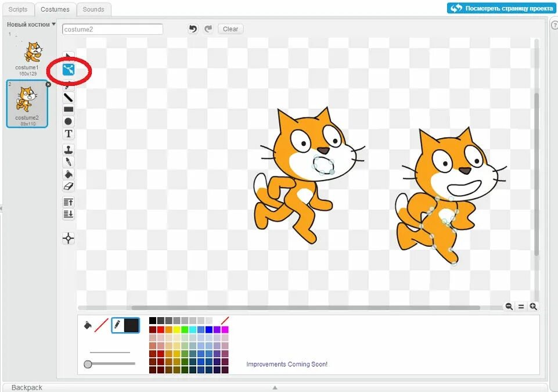The height and width of the screenshot is (392, 558).
Task: Pick the black palette swatch
Action: click(153, 321)
